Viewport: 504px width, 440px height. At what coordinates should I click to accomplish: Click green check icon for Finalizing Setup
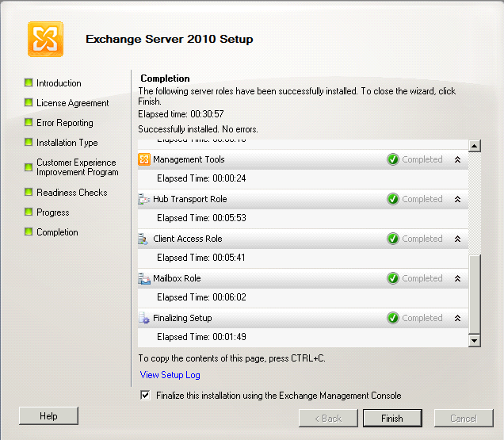coord(393,318)
